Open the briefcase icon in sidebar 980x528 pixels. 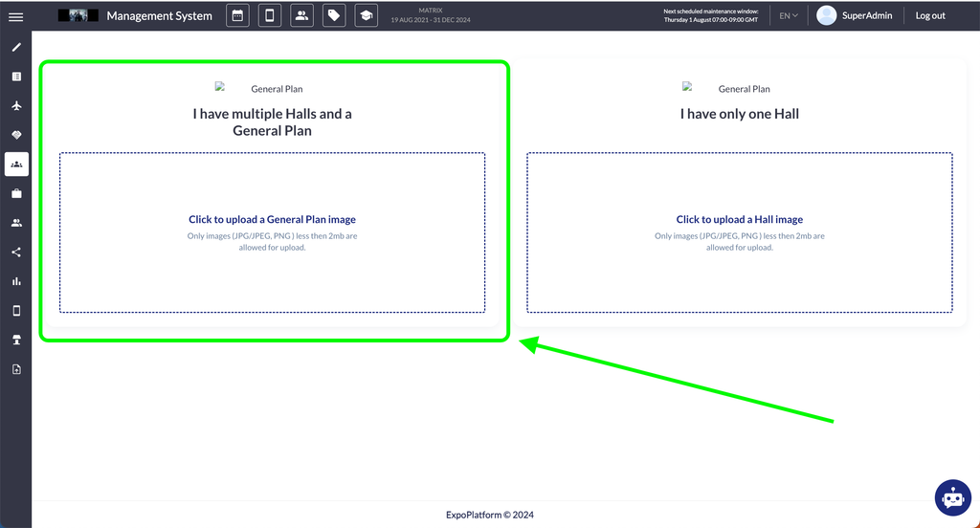click(16, 193)
